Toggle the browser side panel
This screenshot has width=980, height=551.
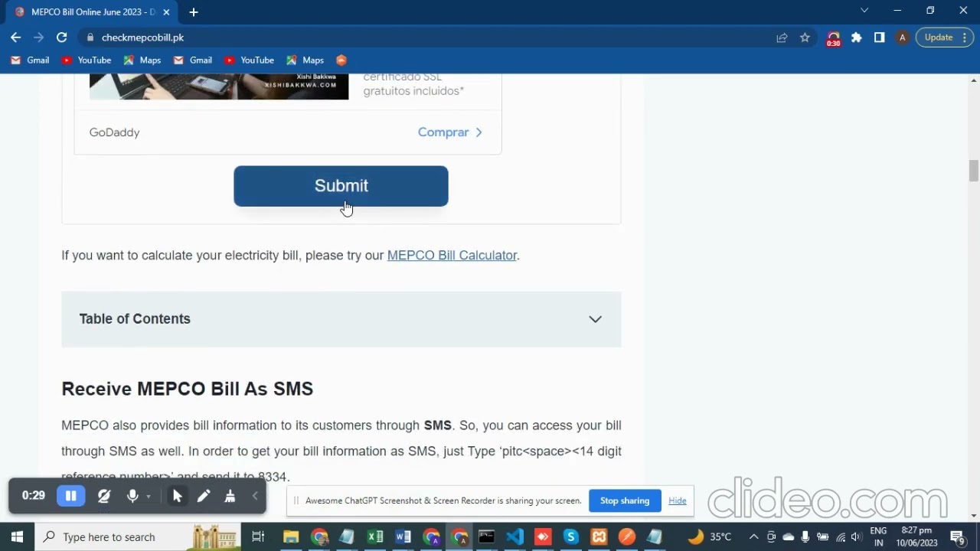point(879,37)
